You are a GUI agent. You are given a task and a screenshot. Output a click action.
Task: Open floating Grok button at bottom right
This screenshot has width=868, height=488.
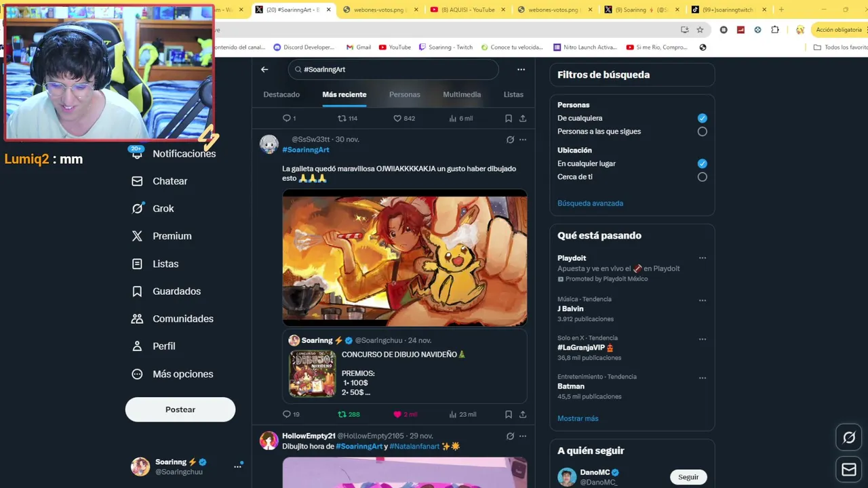(x=849, y=438)
